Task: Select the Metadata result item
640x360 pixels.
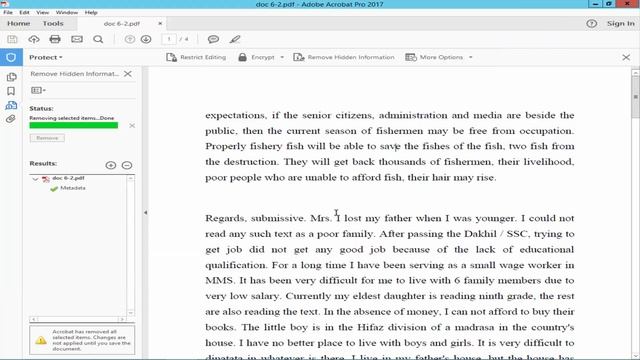Action: pyautogui.click(x=73, y=188)
